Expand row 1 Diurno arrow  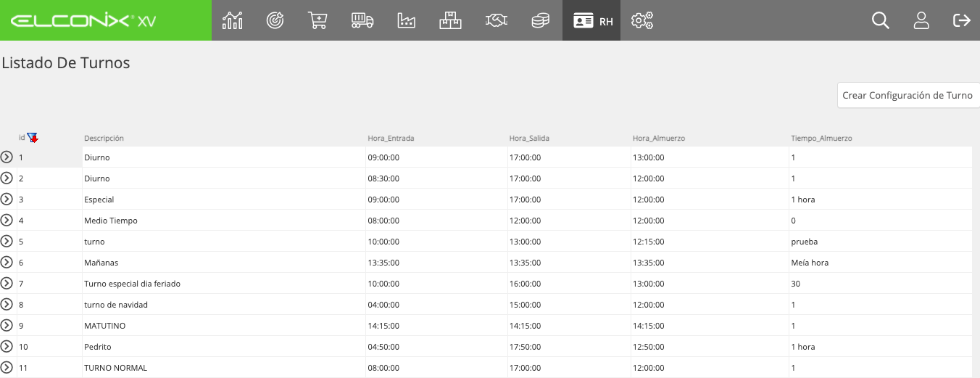[x=7, y=157]
